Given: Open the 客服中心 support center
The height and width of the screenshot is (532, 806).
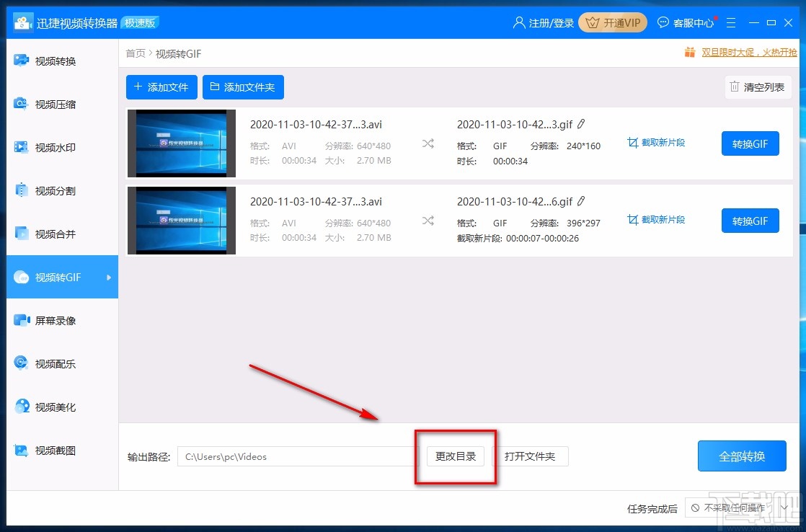Looking at the screenshot, I should [x=686, y=22].
